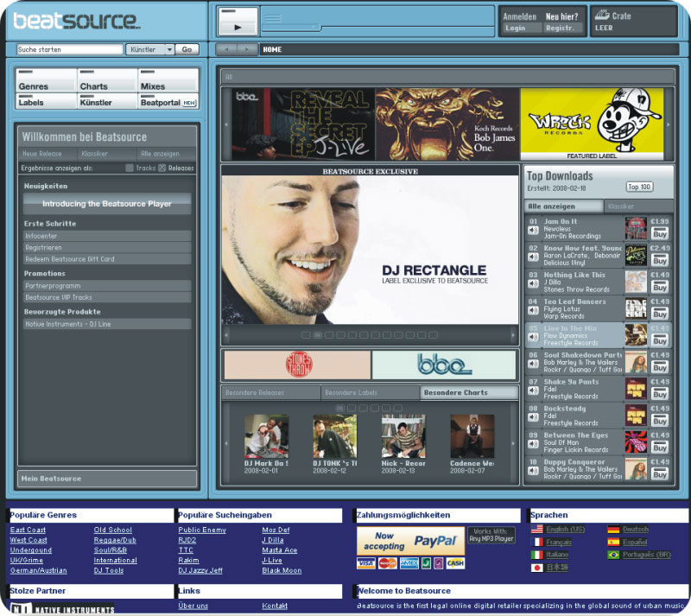
Task: Select the English (US) flag icon
Action: (x=537, y=529)
